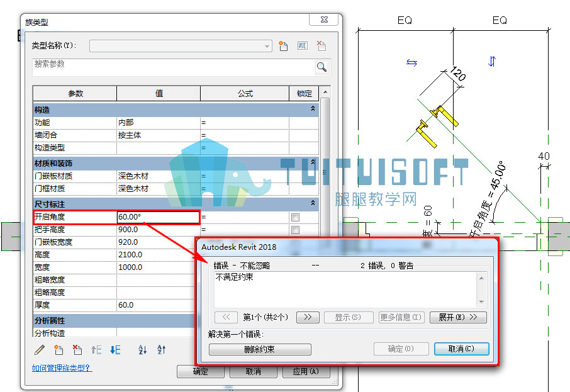Click the 值 column header
Screen dimensions: 570x392
(159, 94)
